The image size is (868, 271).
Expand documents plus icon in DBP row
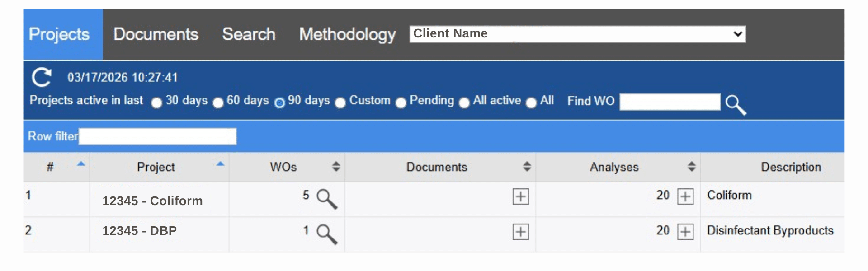click(x=521, y=232)
